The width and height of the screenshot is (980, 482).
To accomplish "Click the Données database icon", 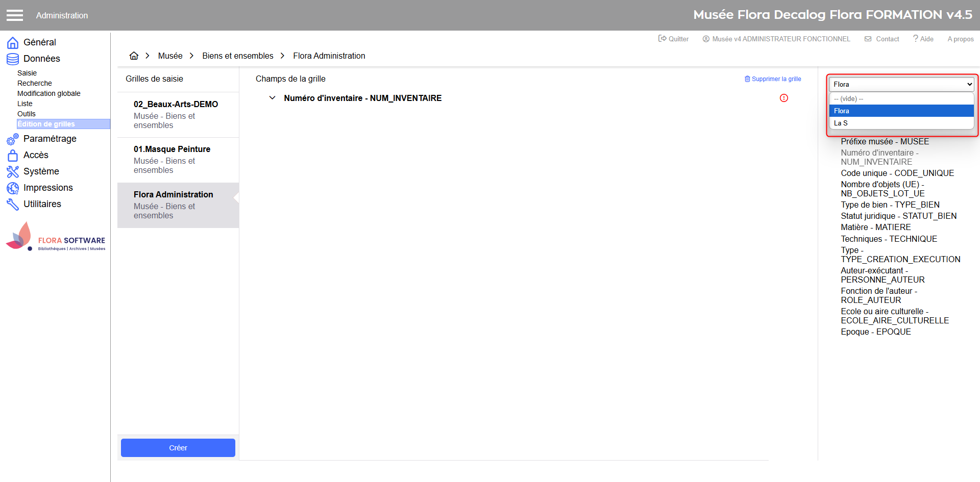I will [13, 59].
